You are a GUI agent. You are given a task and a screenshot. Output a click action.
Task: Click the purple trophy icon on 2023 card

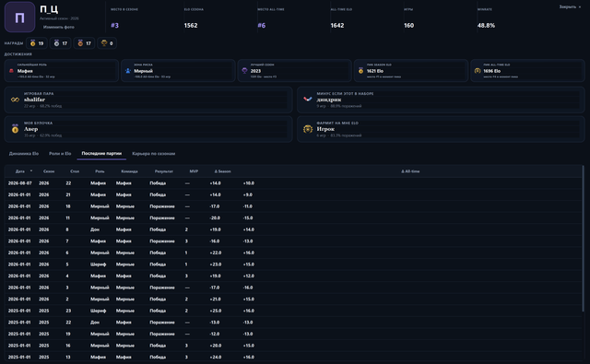coord(244,71)
